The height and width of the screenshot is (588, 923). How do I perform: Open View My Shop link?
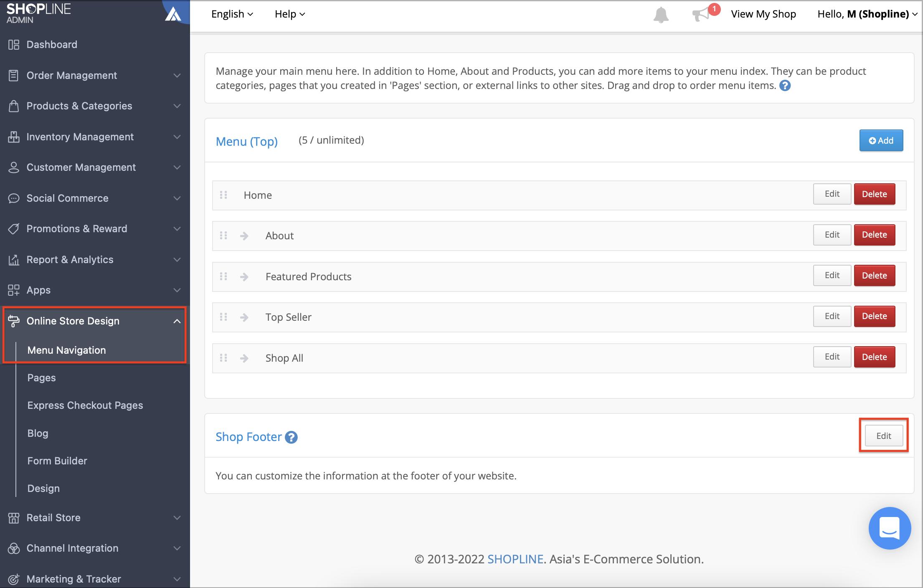coord(763,14)
